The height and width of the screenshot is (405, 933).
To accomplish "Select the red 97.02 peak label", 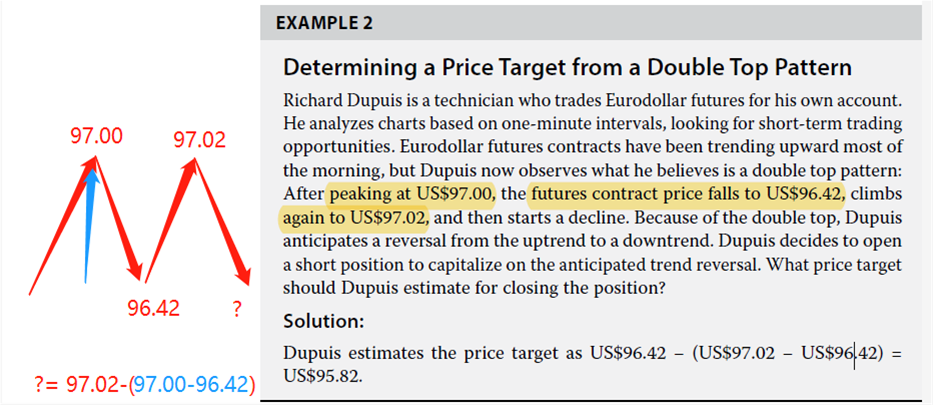I will [199, 139].
